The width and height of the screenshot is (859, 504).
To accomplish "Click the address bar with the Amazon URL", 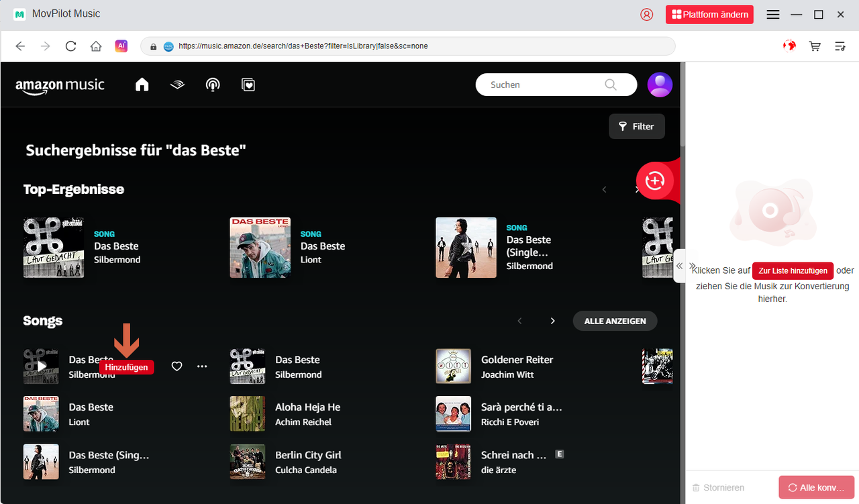I will [x=407, y=46].
